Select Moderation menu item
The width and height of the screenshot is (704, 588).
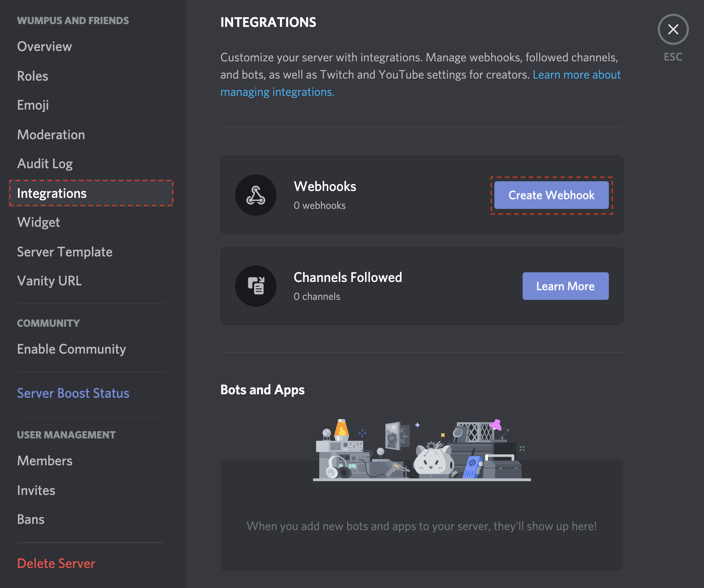pos(51,134)
